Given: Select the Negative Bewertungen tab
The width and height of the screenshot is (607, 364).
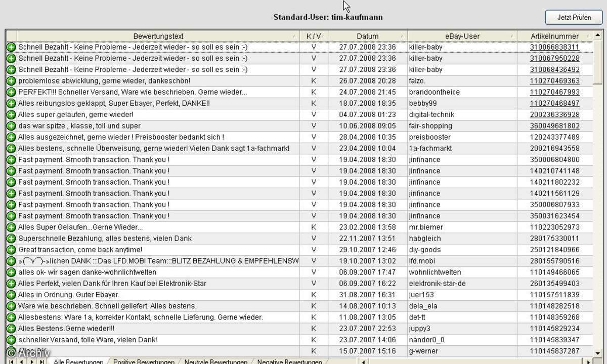Looking at the screenshot, I should pyautogui.click(x=289, y=361).
